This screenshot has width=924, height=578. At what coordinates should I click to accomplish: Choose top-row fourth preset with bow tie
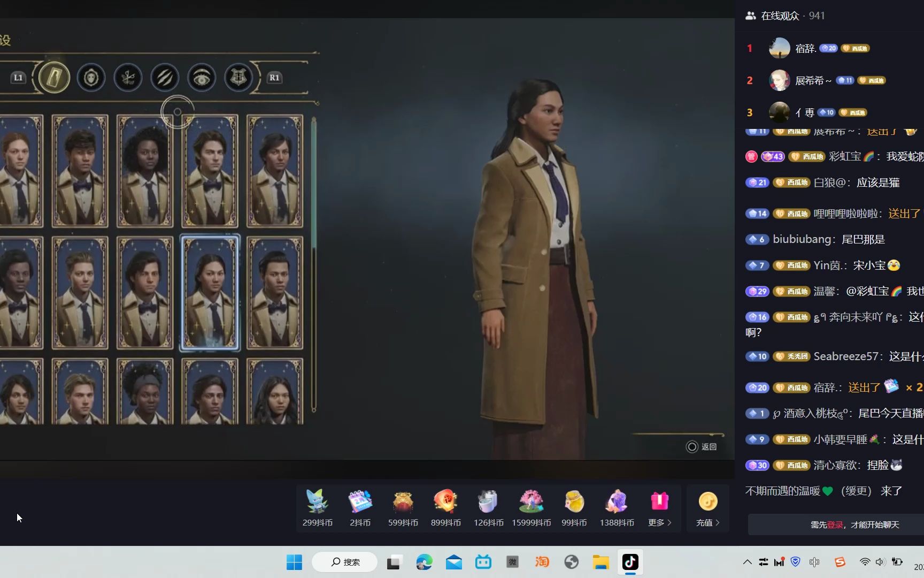[x=210, y=171]
